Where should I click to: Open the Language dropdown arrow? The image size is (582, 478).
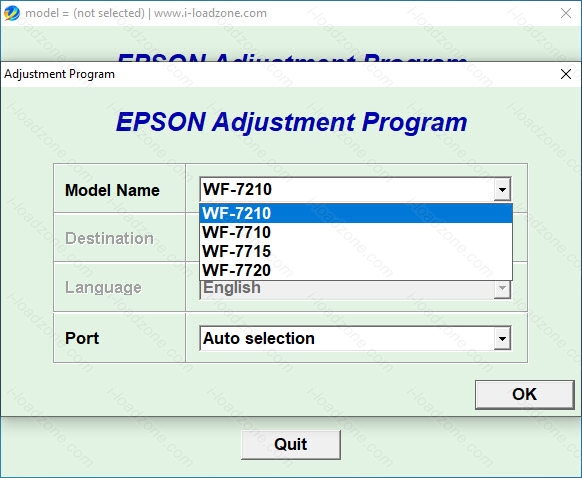[x=502, y=289]
